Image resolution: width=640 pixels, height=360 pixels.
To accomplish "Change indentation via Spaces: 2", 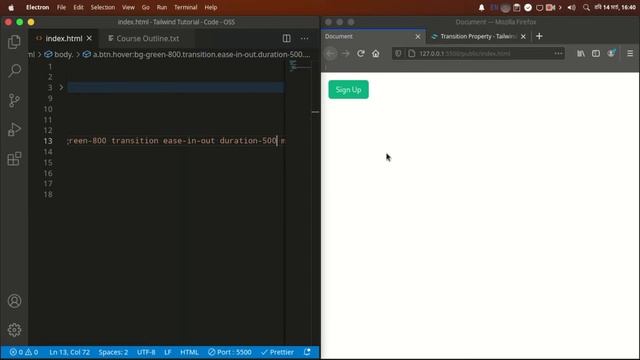I will click(x=113, y=352).
